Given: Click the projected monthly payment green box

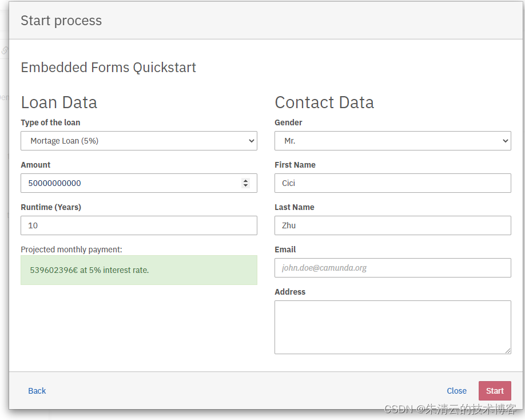Looking at the screenshot, I should click(x=138, y=270).
